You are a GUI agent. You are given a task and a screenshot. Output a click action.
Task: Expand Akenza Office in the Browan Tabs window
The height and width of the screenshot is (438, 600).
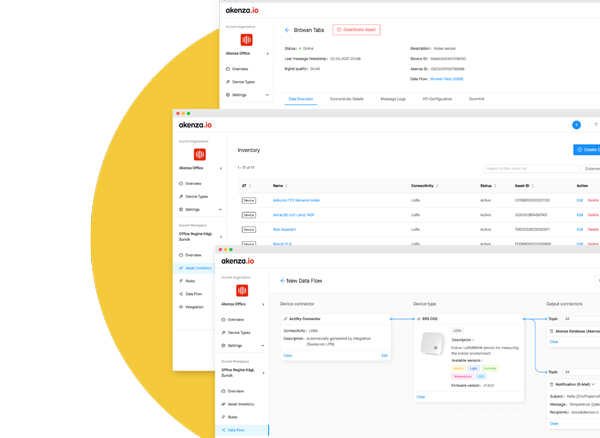pyautogui.click(x=267, y=54)
